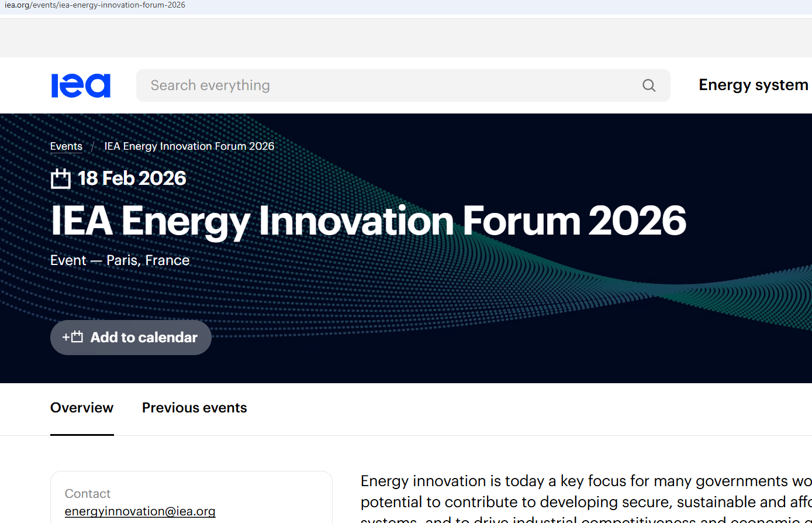Switch to the Previous events tab
The image size is (812, 523).
click(194, 408)
